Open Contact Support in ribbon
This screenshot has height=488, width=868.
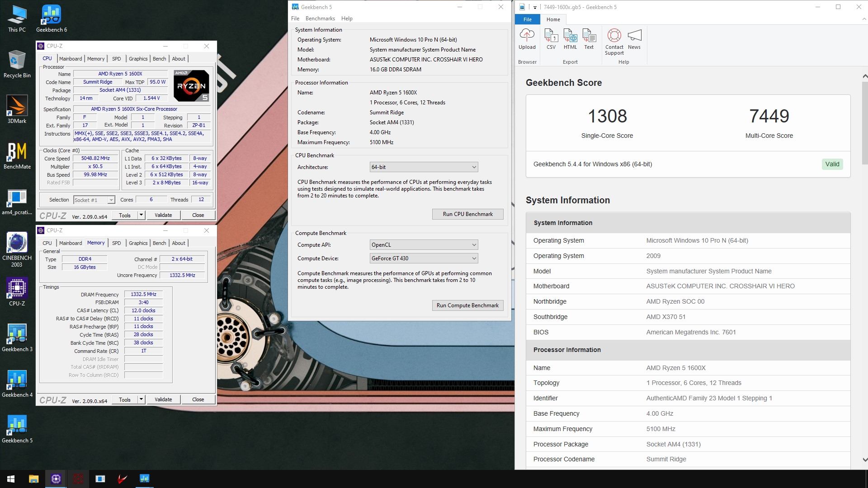click(x=614, y=42)
